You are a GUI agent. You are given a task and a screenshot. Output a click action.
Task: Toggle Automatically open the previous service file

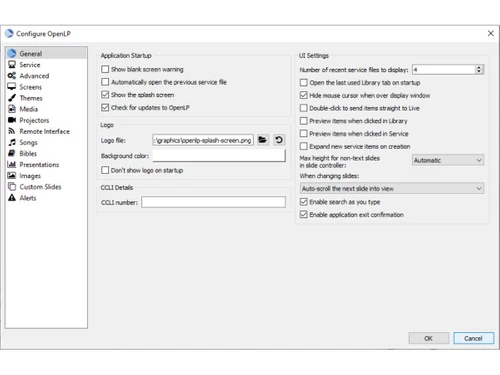pyautogui.click(x=105, y=82)
